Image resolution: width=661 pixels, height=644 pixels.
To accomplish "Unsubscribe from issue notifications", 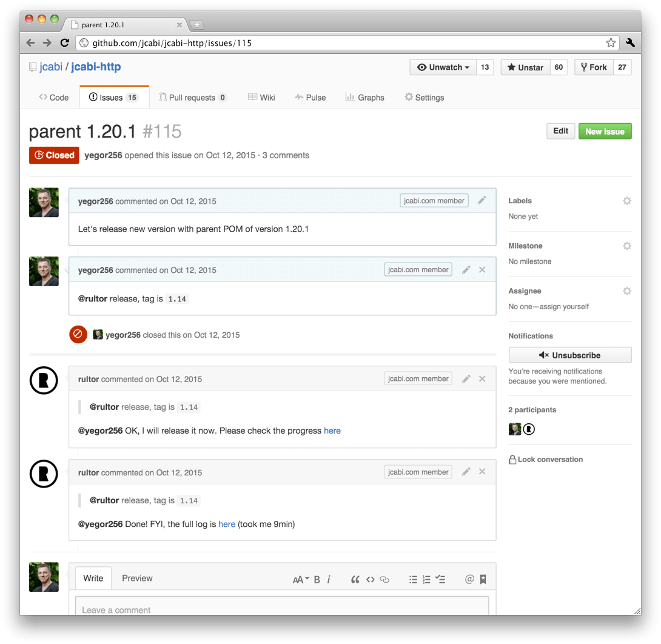I will 570,355.
